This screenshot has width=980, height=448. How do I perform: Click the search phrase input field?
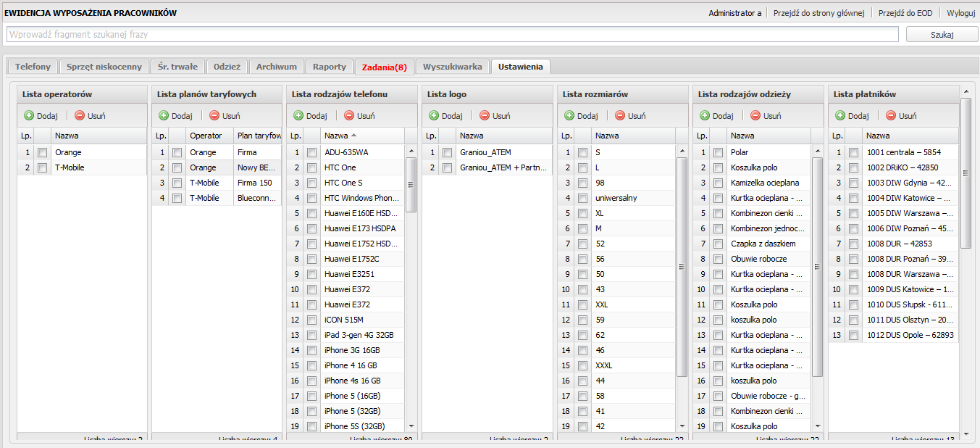452,35
